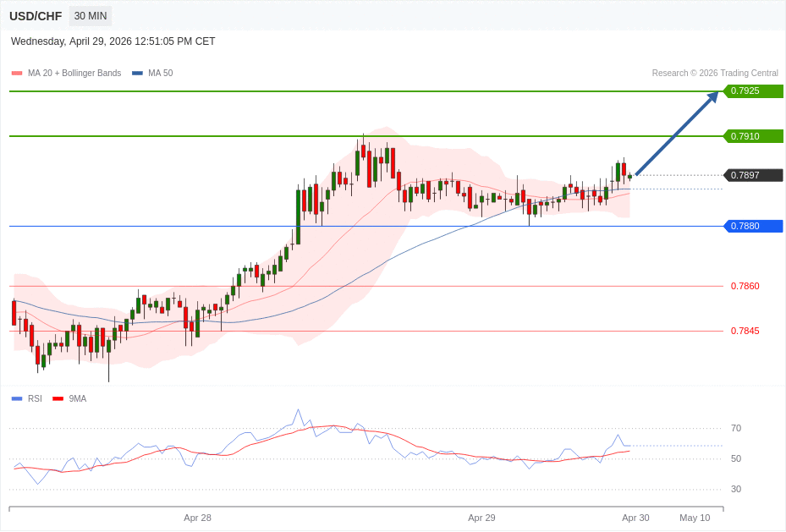The image size is (786, 532).
Task: Click the 0.7910 green price tag
Action: click(752, 136)
